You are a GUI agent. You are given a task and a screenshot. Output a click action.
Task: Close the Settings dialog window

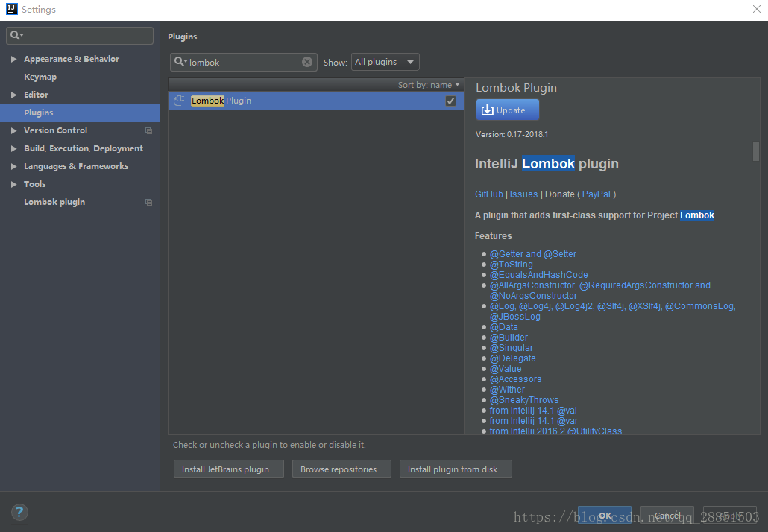[x=756, y=9]
